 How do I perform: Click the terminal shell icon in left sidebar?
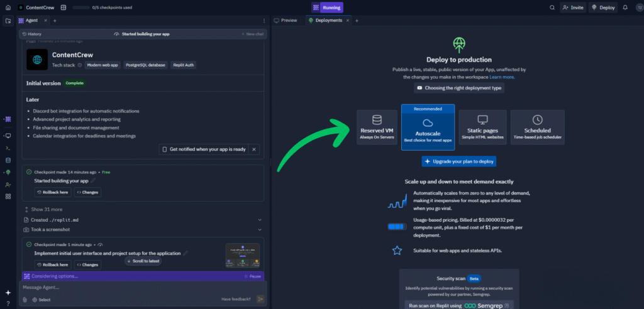(8, 148)
